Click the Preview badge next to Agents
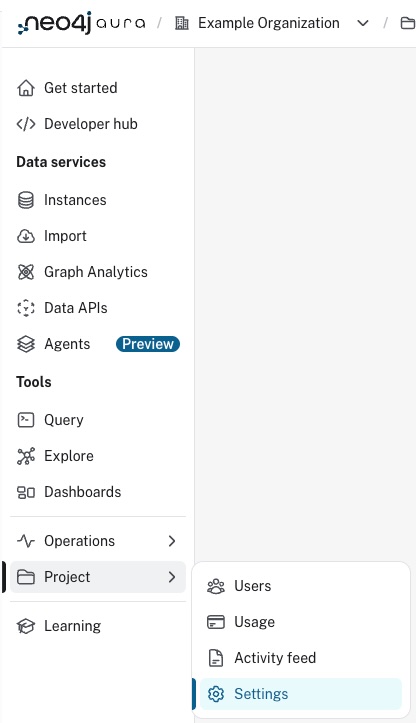The width and height of the screenshot is (416, 723). (x=148, y=344)
